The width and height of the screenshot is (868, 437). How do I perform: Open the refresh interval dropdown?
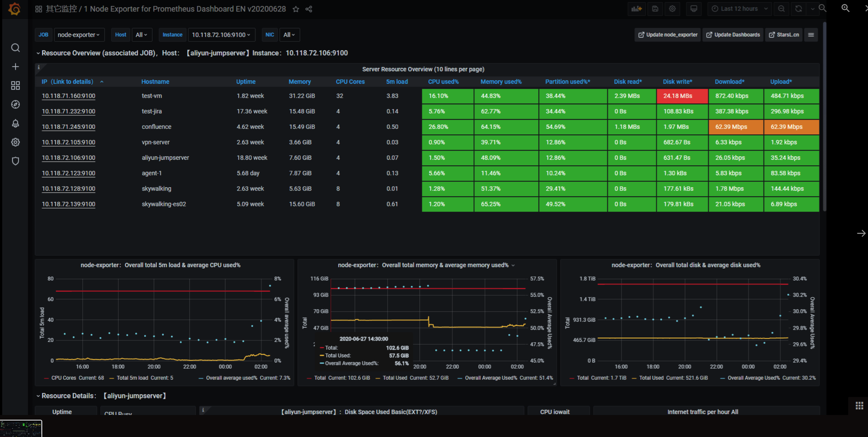[812, 8]
